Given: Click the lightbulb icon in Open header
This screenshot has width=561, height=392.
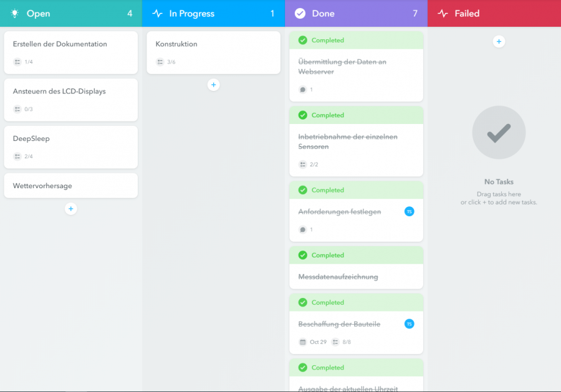Looking at the screenshot, I should [15, 14].
